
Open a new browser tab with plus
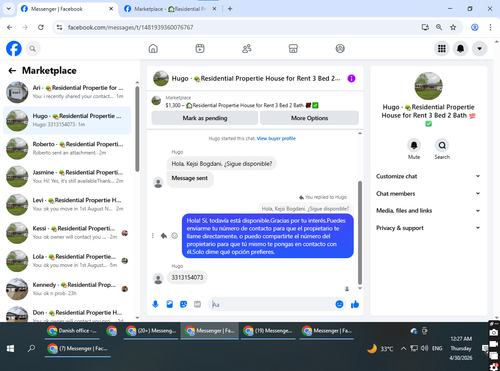pos(230,9)
